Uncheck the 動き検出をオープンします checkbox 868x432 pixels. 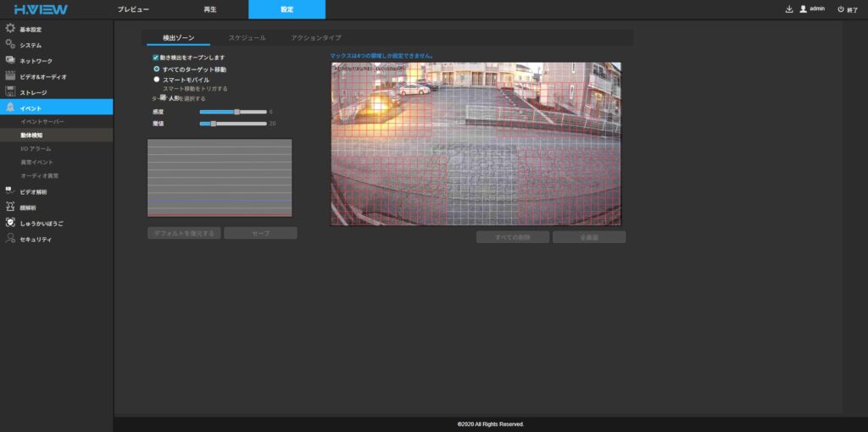click(x=156, y=58)
